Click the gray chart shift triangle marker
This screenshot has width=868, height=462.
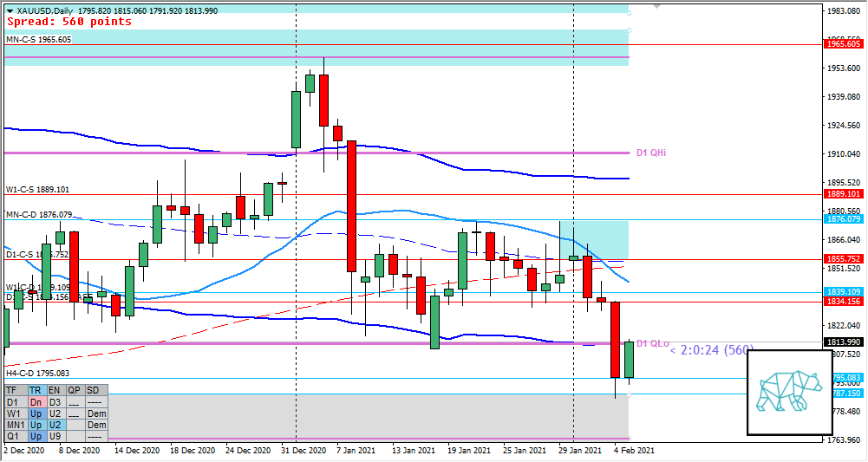click(656, 4)
